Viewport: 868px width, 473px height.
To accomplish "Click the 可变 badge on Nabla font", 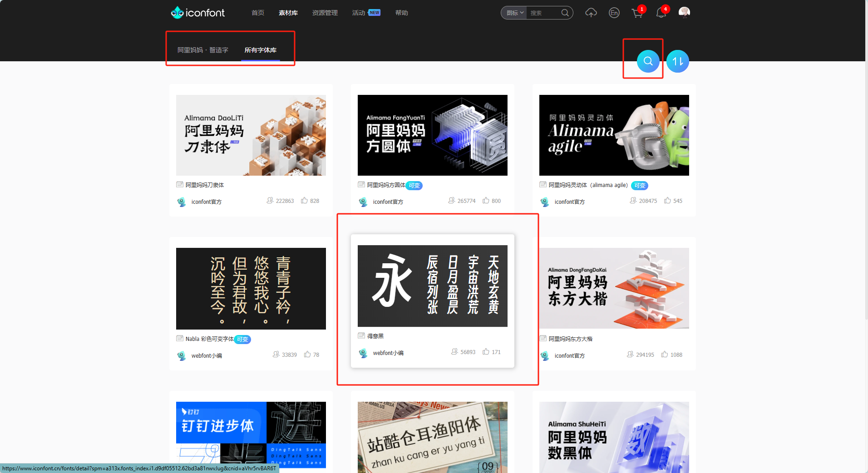I will [x=242, y=340].
